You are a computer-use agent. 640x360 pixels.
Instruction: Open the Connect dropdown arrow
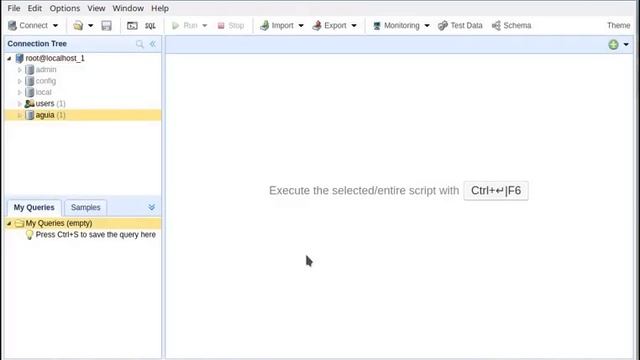coord(56,25)
